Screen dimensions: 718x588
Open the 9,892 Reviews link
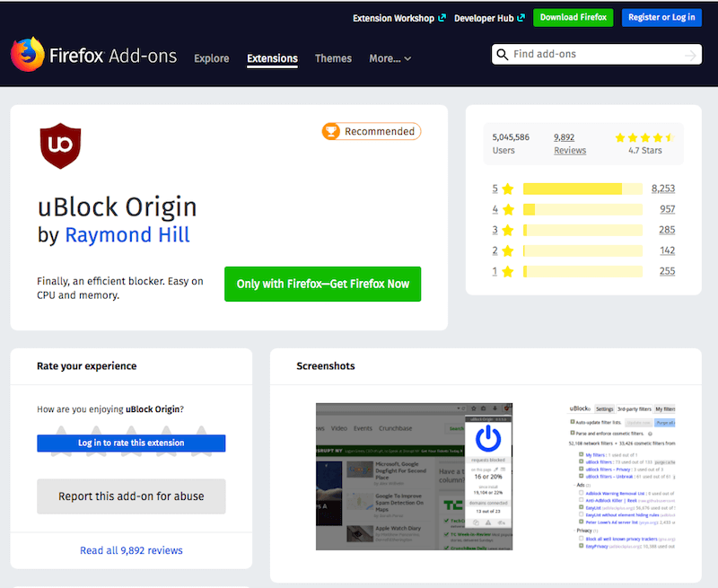(570, 144)
